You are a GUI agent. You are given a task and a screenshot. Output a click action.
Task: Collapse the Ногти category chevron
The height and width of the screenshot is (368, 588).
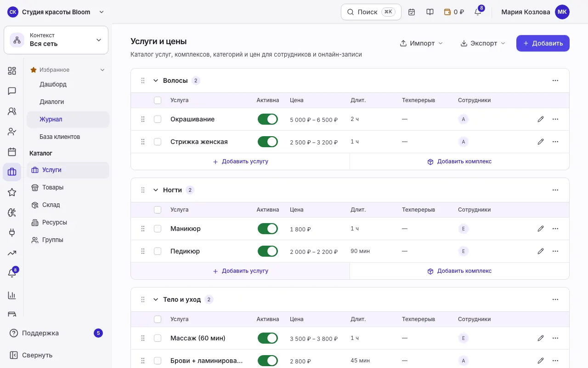(x=155, y=190)
